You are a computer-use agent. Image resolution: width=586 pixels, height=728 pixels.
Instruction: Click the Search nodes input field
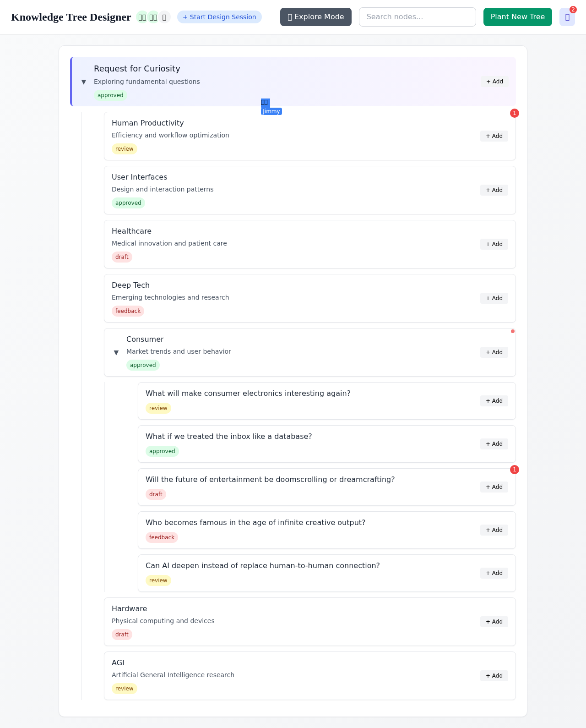pos(417,16)
